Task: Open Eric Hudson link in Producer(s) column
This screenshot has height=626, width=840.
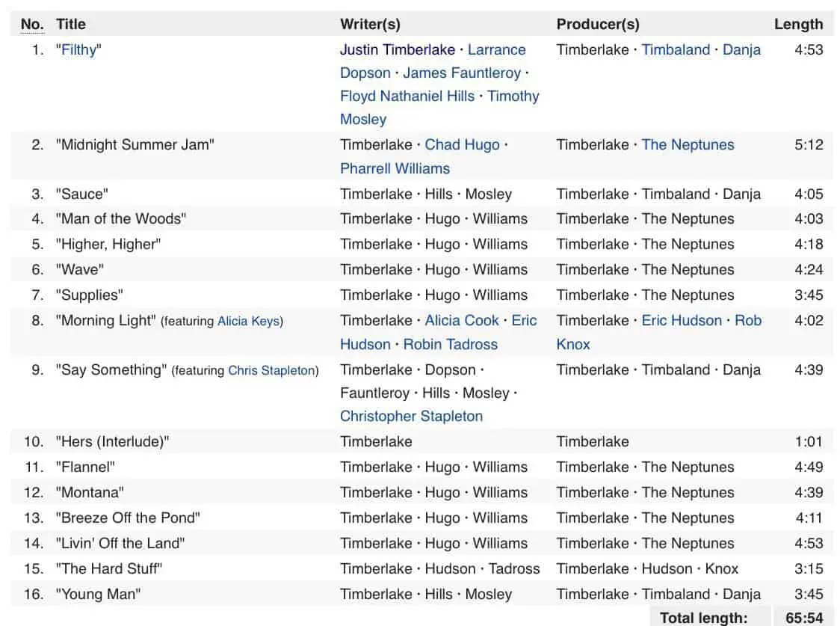Action: [x=682, y=321]
